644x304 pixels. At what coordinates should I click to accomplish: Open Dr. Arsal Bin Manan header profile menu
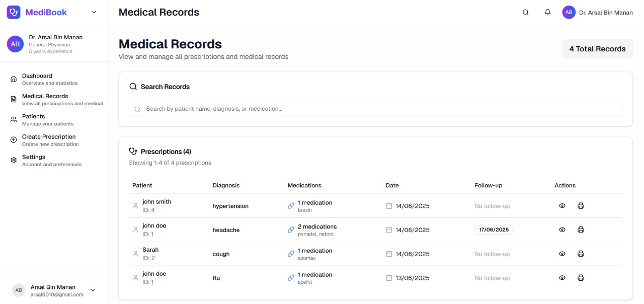[x=605, y=13]
